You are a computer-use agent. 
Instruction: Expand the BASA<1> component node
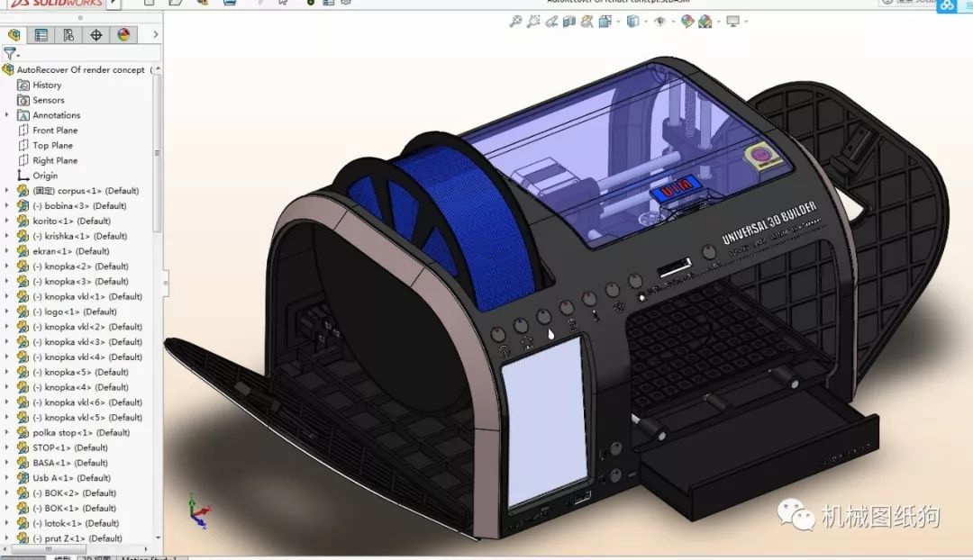click(x=7, y=463)
